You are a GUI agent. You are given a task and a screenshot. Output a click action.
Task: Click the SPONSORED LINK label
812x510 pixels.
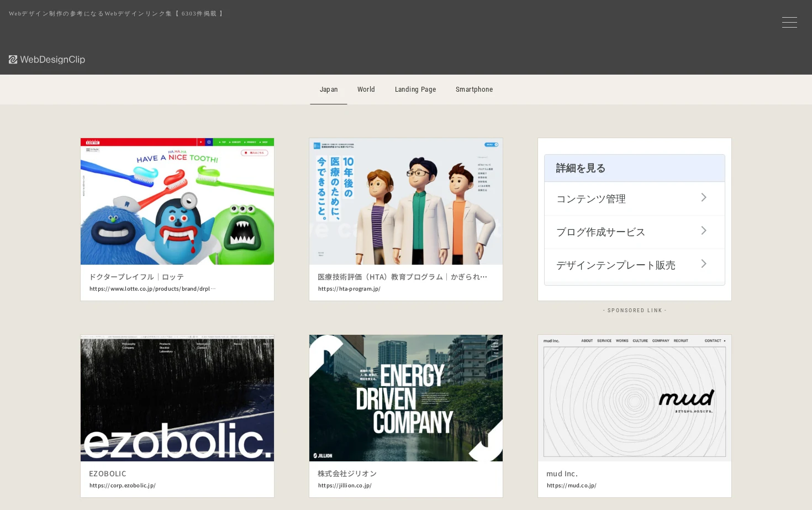[x=635, y=311]
